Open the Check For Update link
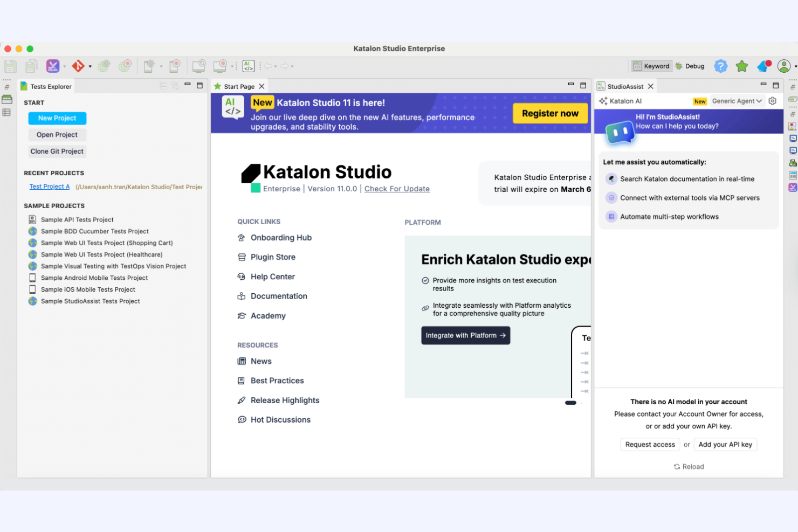The width and height of the screenshot is (798, 532). pos(397,189)
